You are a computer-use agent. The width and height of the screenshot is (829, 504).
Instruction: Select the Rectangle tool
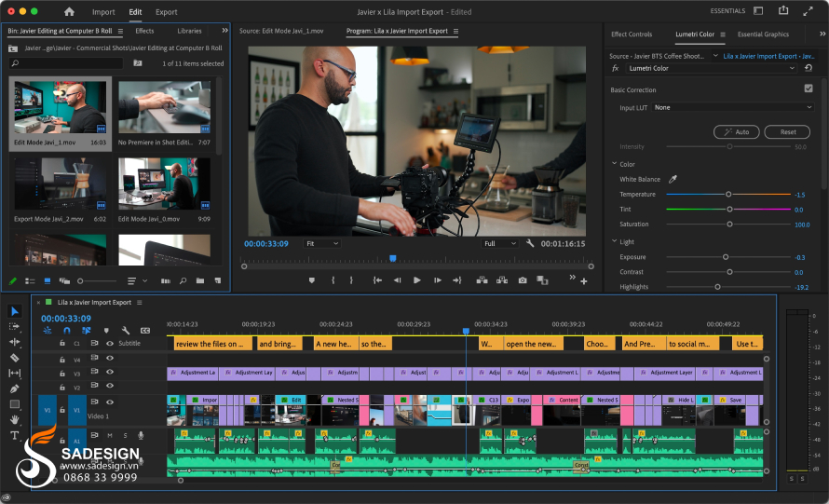pos(15,404)
